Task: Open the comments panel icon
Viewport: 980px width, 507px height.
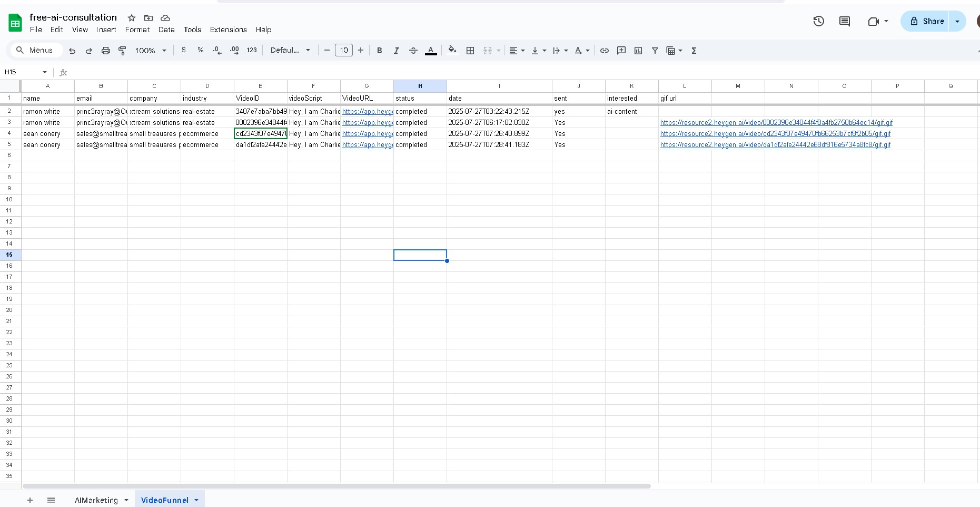Action: click(x=845, y=21)
